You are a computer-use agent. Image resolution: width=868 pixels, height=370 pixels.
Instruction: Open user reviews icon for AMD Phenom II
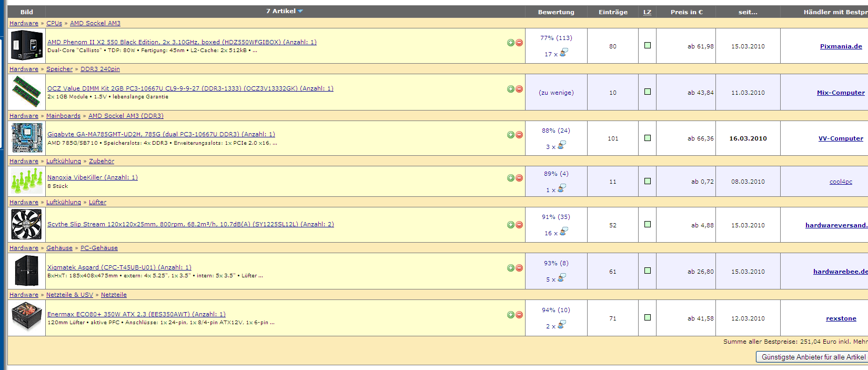(x=563, y=53)
